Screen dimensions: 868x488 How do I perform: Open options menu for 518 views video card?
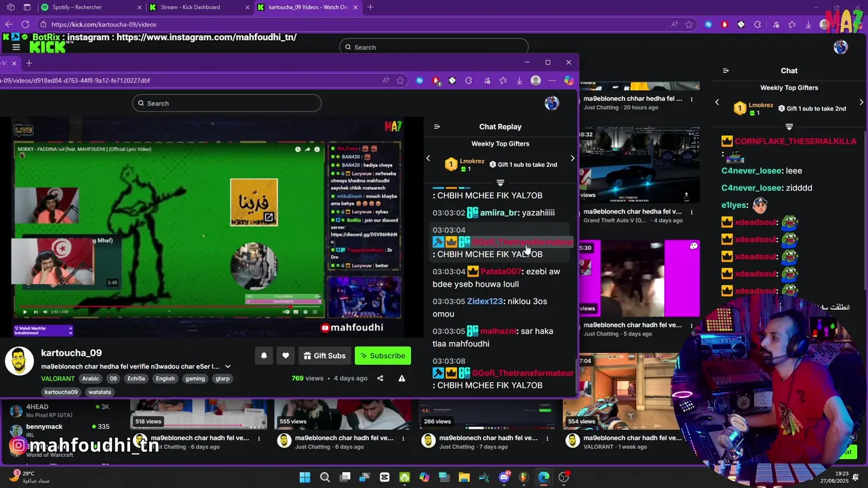coord(258,439)
